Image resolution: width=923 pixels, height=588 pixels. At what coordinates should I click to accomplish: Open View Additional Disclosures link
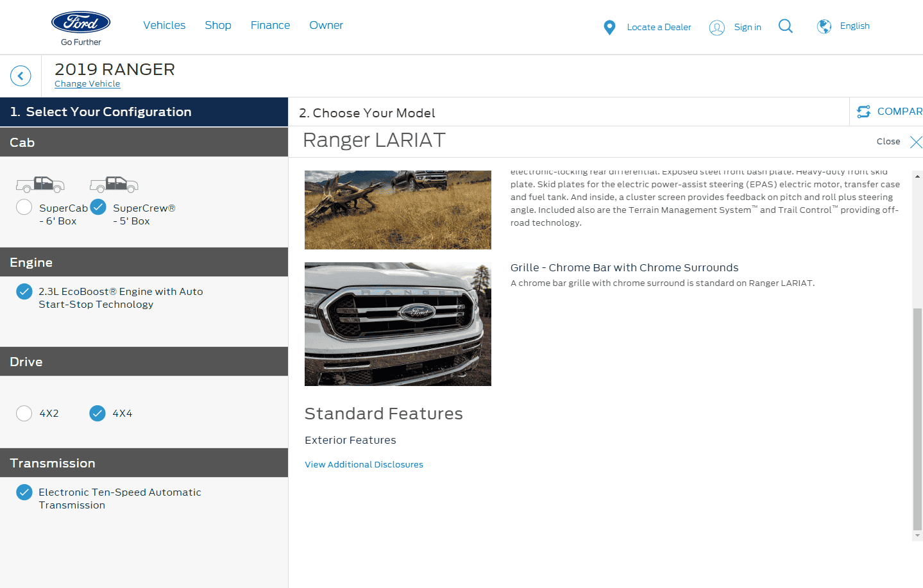pyautogui.click(x=364, y=465)
